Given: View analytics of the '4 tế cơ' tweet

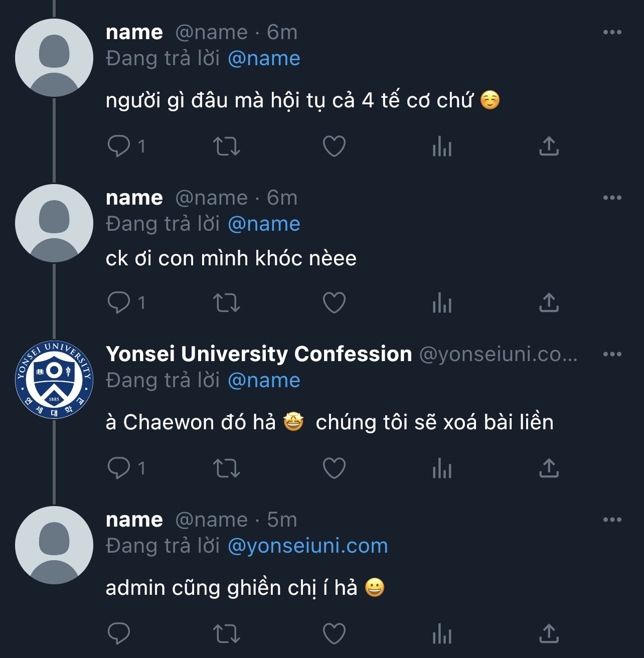Looking at the screenshot, I should coord(442,146).
